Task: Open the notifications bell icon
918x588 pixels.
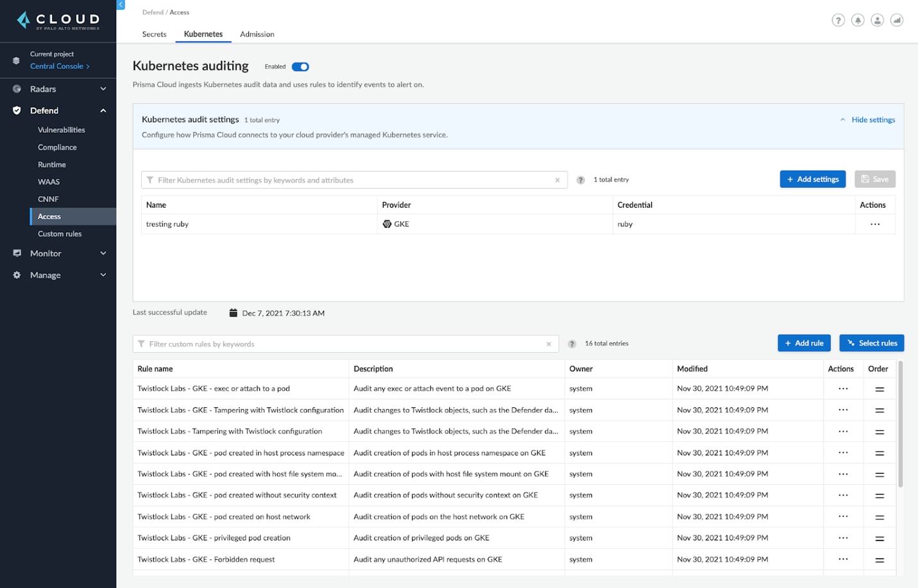Action: click(x=858, y=20)
